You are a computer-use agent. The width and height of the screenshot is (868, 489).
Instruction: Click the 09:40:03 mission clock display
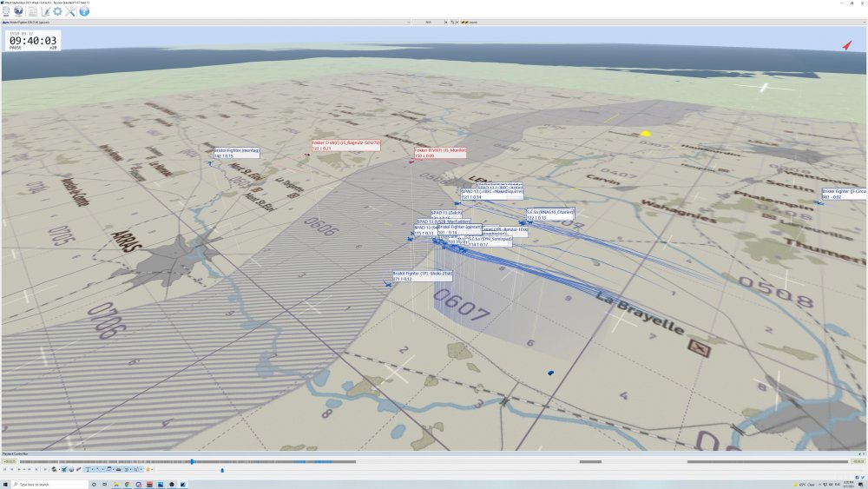point(33,41)
